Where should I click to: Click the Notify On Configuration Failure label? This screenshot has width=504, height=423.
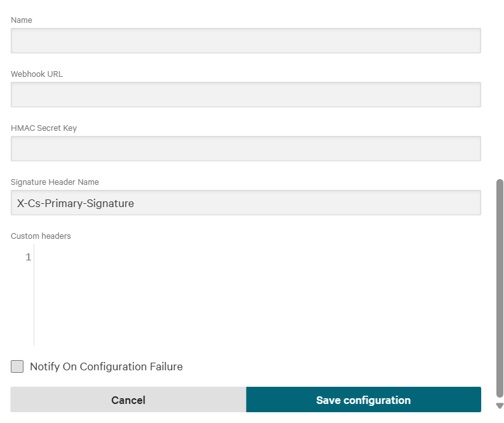click(107, 366)
